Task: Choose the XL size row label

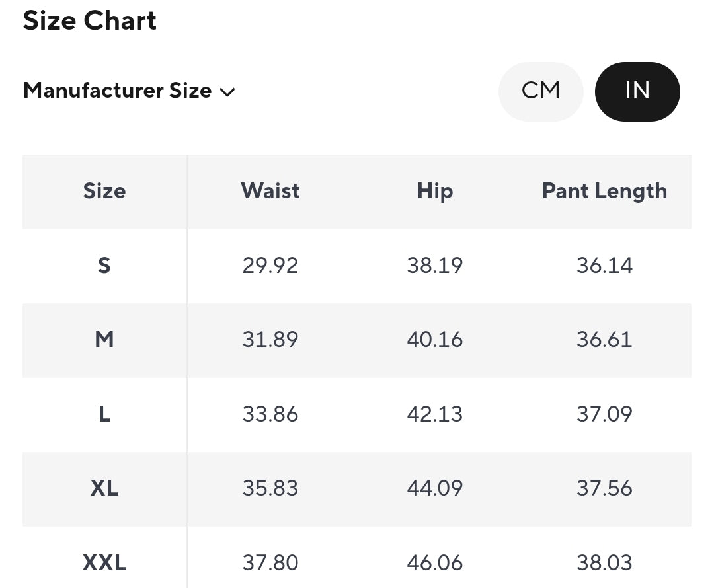Action: point(104,488)
